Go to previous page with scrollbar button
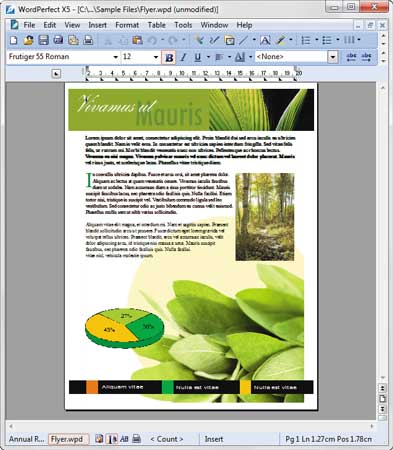This screenshot has width=393, height=450. [383, 388]
